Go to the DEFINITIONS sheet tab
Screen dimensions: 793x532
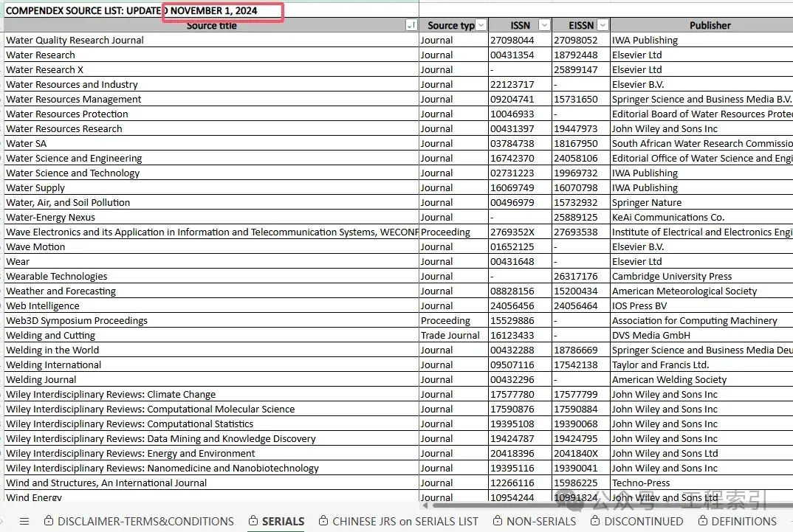(738, 522)
